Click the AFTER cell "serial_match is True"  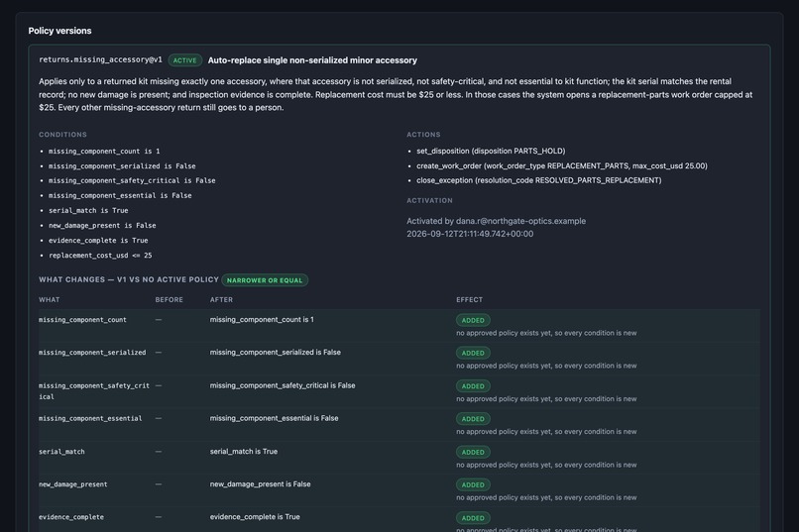click(x=244, y=451)
